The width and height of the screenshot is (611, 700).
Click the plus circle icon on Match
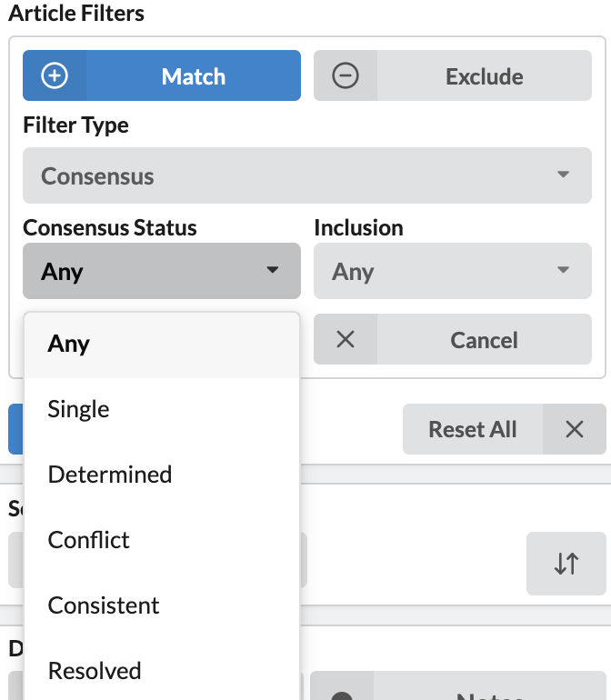55,75
